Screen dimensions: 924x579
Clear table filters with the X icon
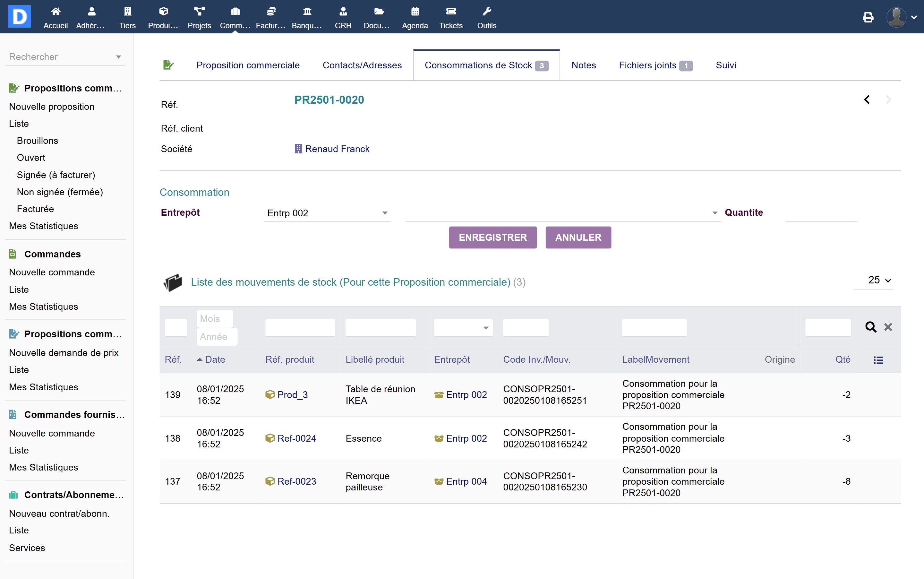click(x=888, y=327)
